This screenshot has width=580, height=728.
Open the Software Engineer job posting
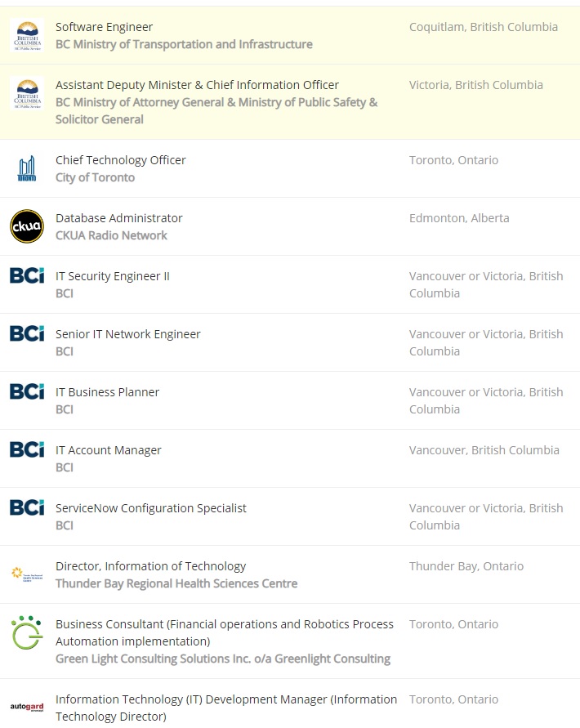tap(104, 27)
